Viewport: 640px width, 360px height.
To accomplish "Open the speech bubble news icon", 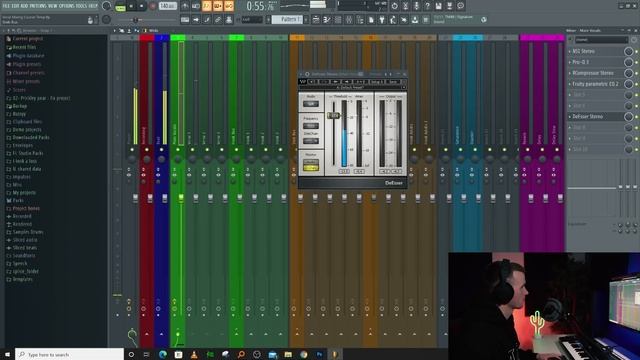I will [x=460, y=6].
